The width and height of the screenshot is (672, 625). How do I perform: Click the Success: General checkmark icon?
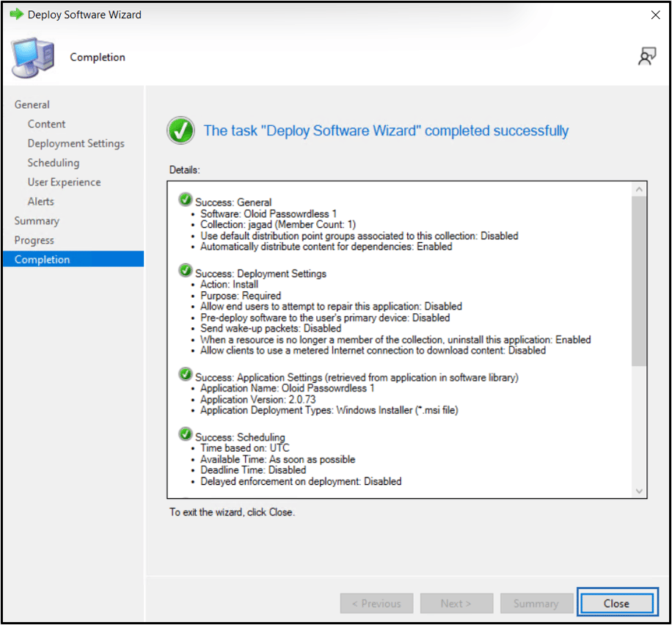185,200
